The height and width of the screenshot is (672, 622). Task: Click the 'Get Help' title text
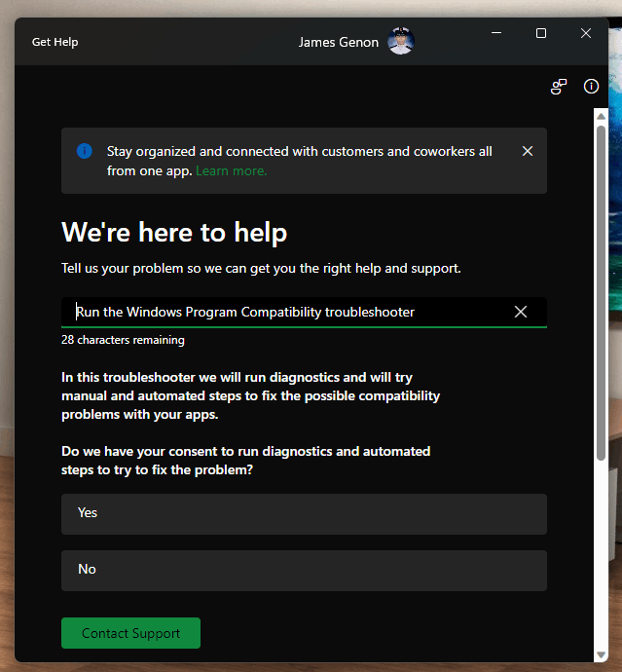point(55,42)
